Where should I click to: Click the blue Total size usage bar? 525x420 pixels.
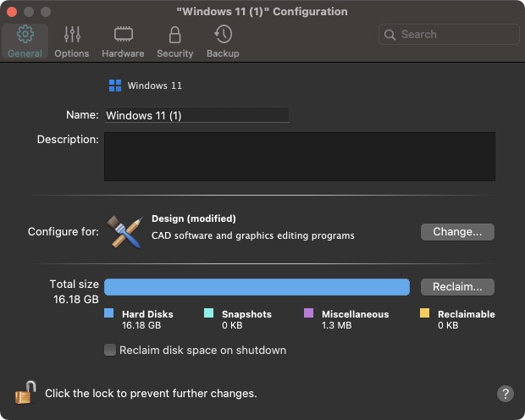(x=257, y=287)
